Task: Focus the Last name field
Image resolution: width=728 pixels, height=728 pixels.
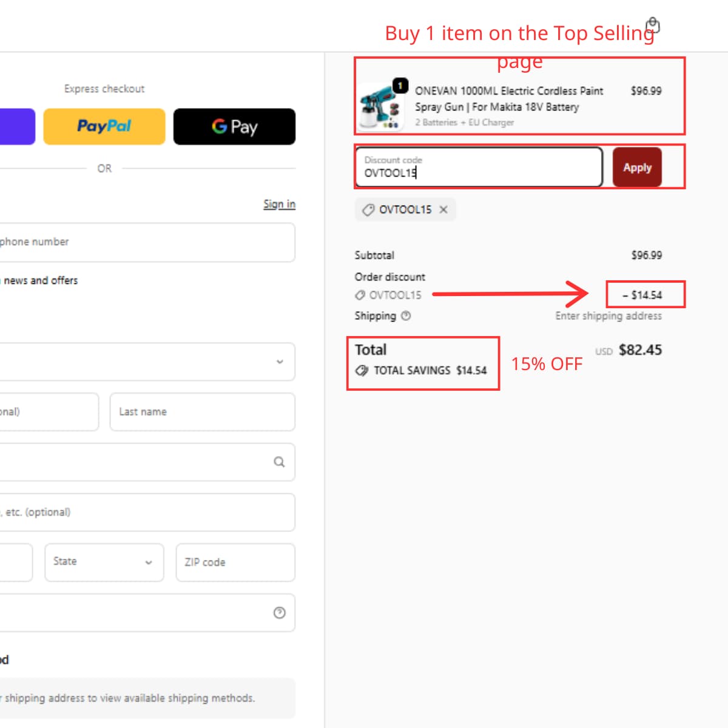Action: (x=202, y=411)
